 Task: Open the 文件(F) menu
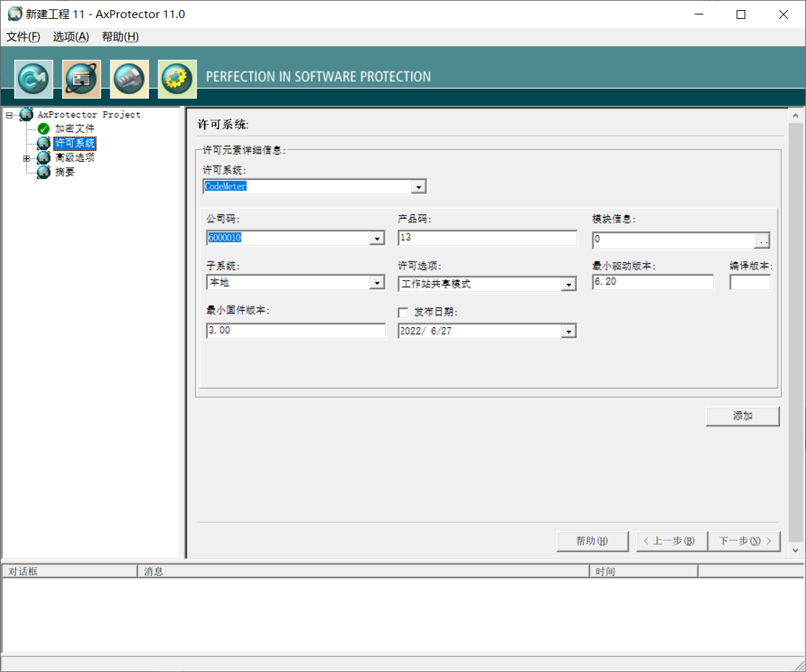pyautogui.click(x=23, y=36)
